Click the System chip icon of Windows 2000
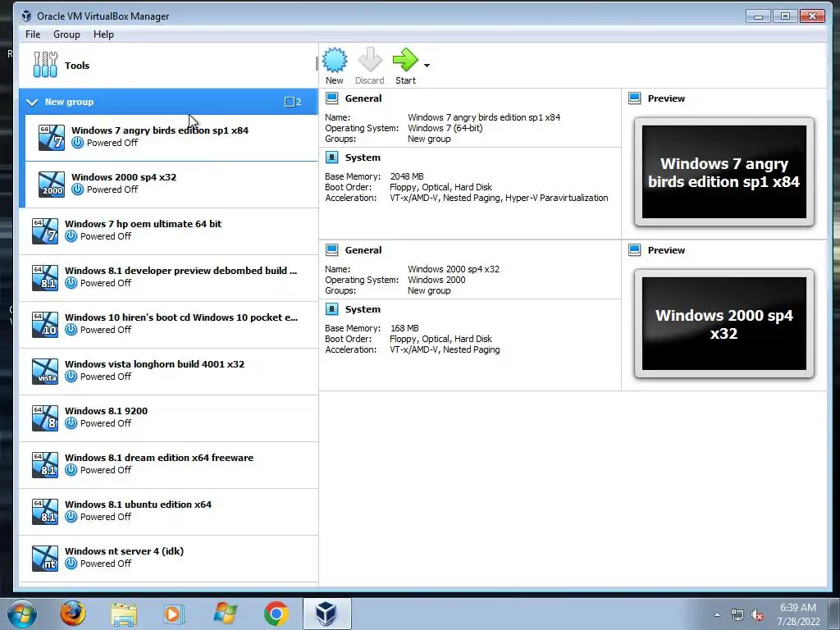Viewport: 840px width, 630px height. tap(332, 309)
